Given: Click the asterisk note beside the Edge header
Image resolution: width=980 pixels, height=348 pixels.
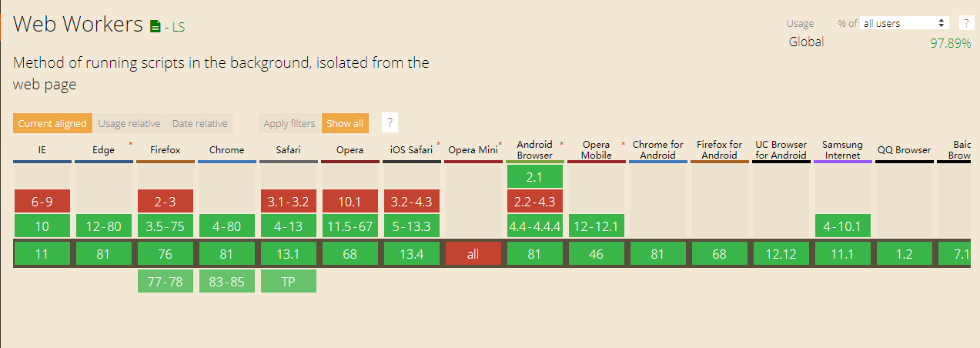Looking at the screenshot, I should [x=130, y=144].
